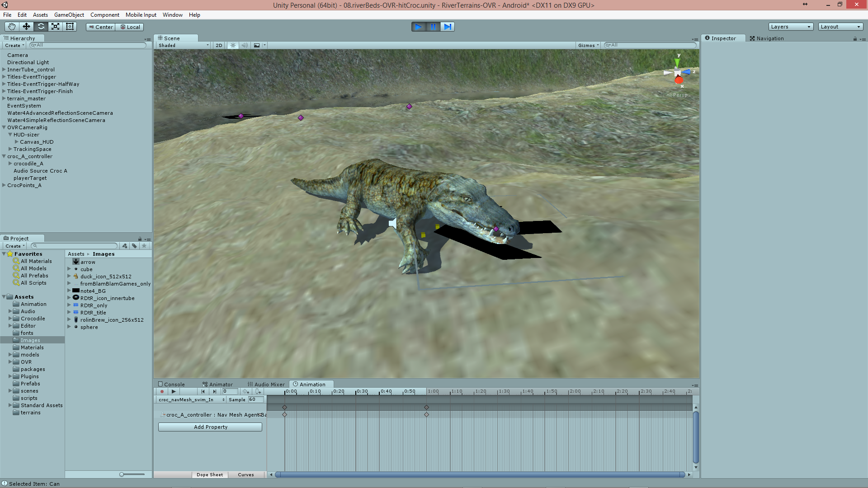868x488 pixels.
Task: Toggle scene audio speaker icon
Action: [x=245, y=45]
